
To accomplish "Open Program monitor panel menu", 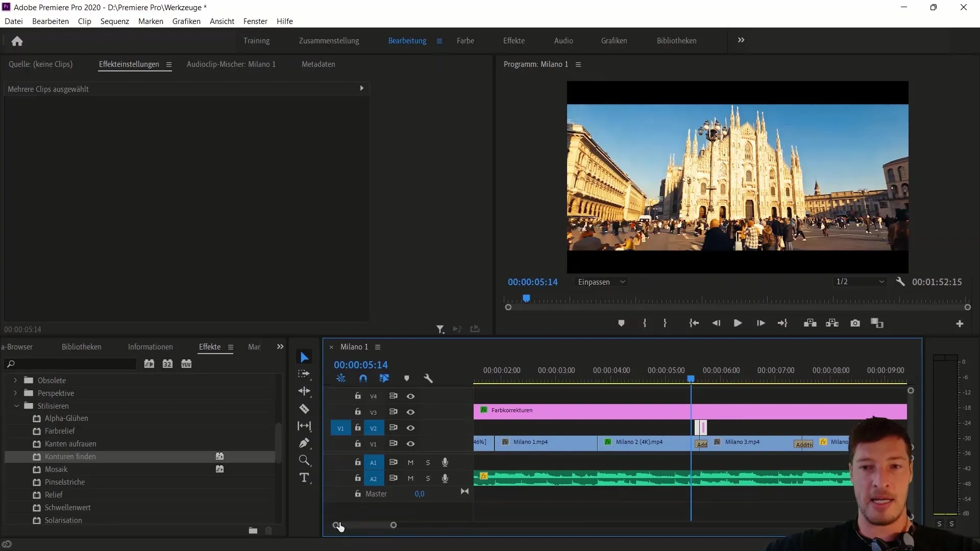I will pos(578,64).
